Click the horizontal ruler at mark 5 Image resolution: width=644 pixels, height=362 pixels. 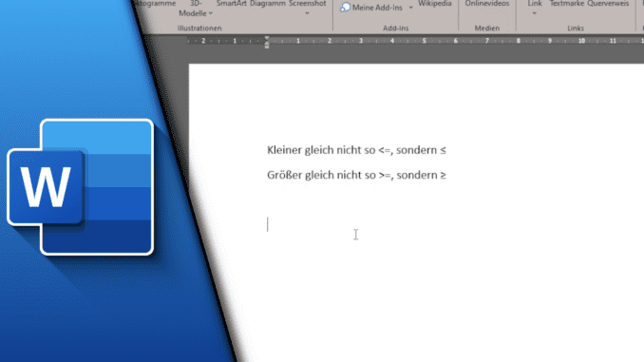point(424,41)
